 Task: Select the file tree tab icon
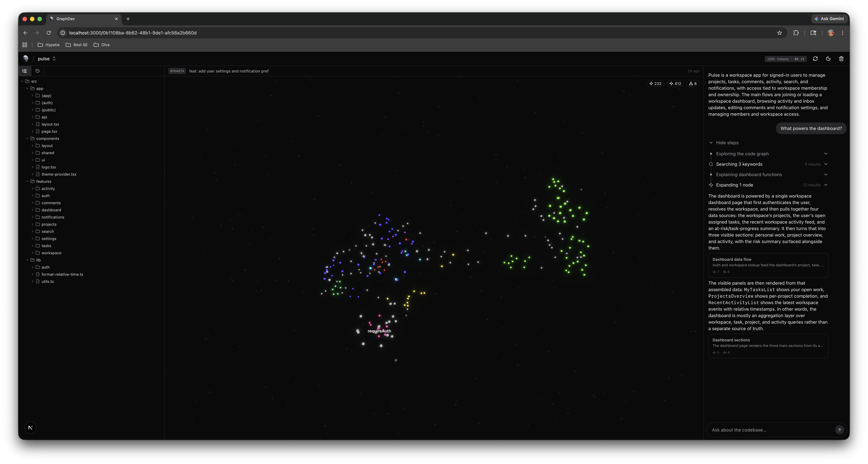pos(25,71)
